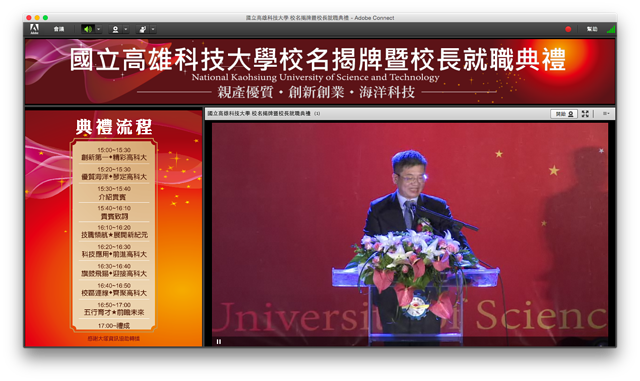Click the raise hand status icon
The height and width of the screenshot is (381, 640).
tap(142, 29)
